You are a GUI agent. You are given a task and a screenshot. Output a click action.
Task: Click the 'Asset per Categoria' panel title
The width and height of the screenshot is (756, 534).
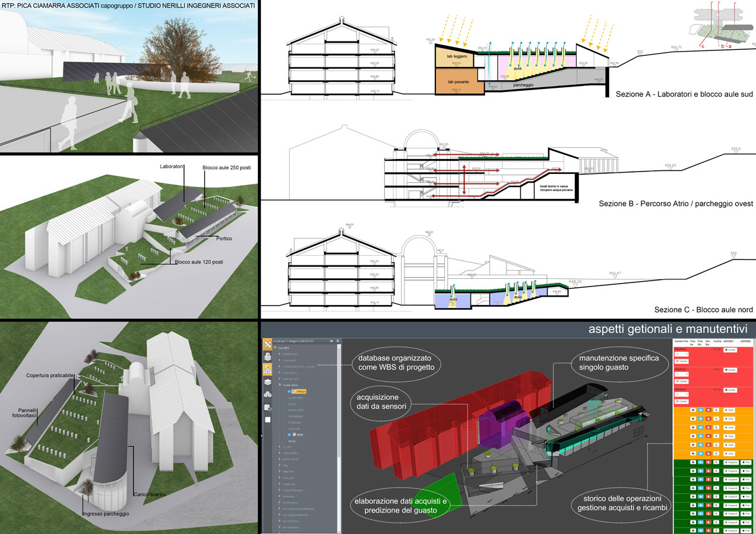293,341
